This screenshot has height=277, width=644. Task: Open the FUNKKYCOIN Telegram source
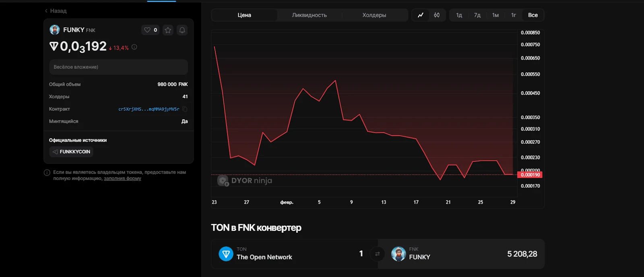click(x=71, y=152)
